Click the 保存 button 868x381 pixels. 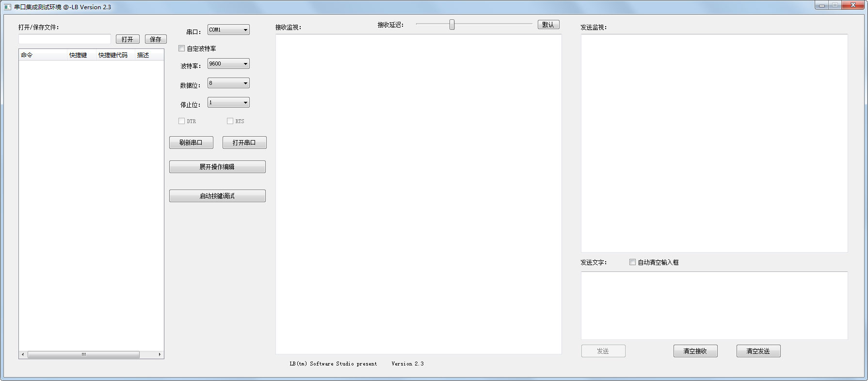(156, 39)
